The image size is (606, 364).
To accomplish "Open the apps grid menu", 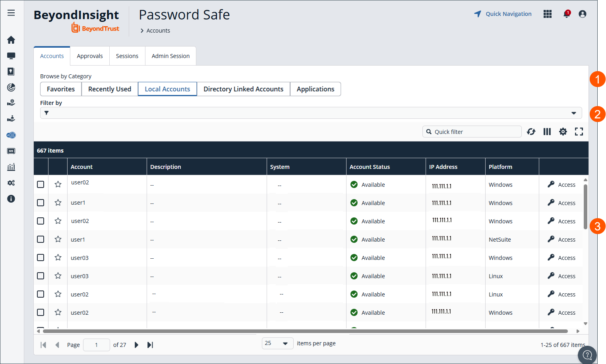I will [548, 14].
